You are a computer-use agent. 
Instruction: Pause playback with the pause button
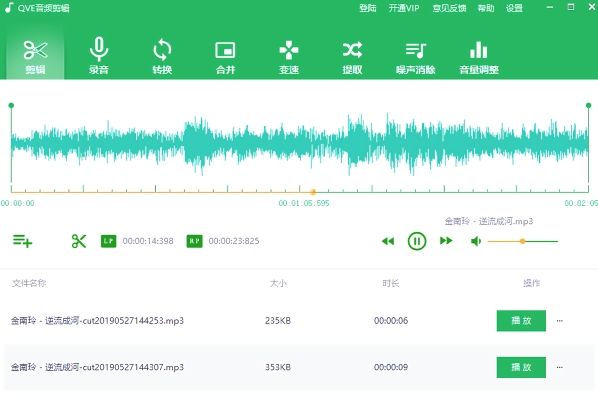[417, 241]
